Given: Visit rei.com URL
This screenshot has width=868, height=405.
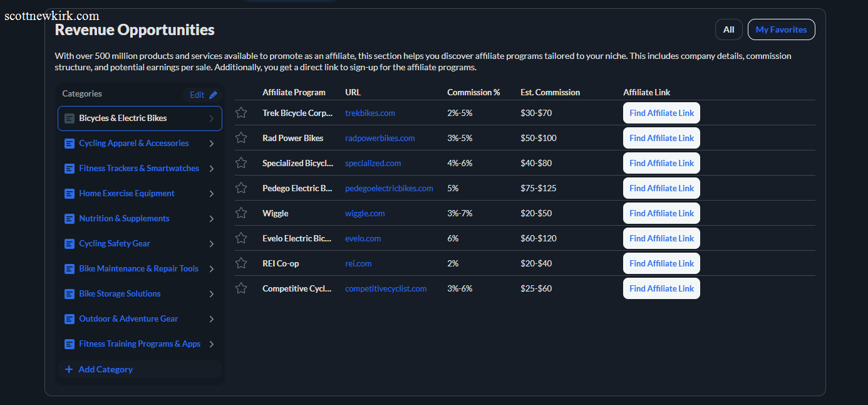Looking at the screenshot, I should point(358,263).
